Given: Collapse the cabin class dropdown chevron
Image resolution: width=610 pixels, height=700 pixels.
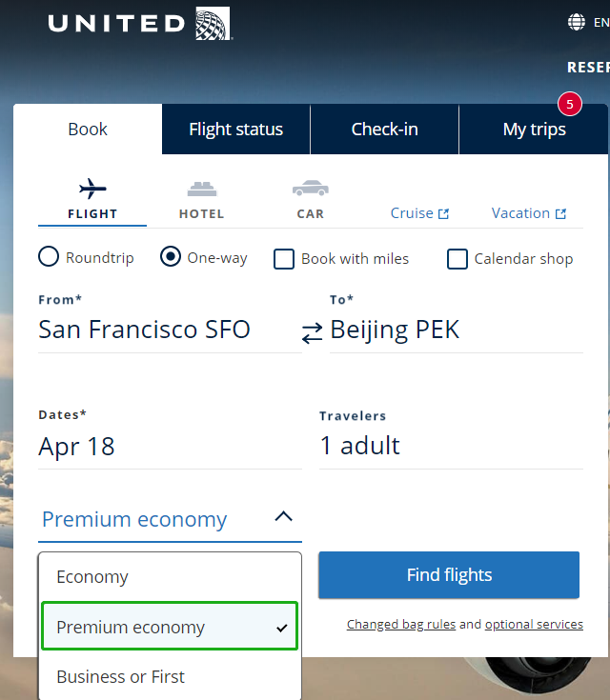Looking at the screenshot, I should 283,517.
